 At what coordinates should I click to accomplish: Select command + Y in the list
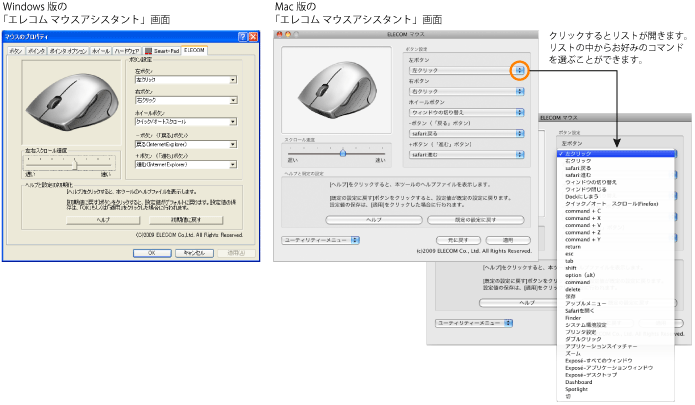616,239
